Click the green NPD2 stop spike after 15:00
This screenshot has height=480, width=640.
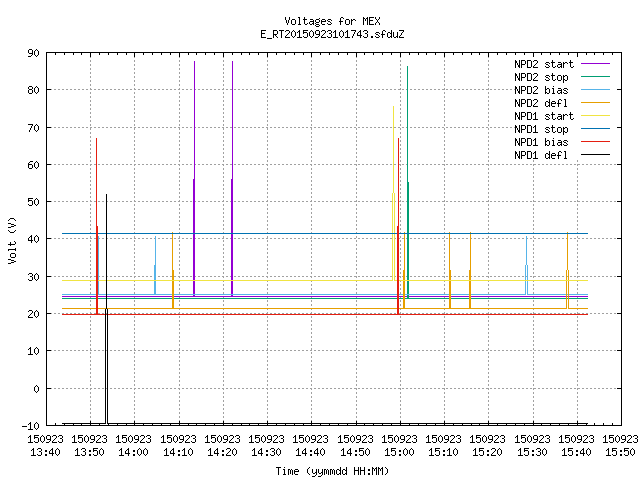[x=407, y=182]
